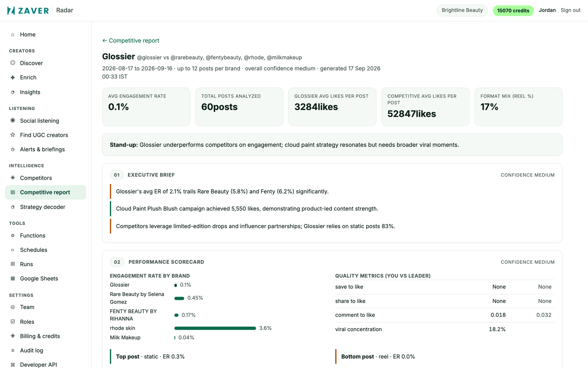Click the FENTY BEAUTY engagement bar
This screenshot has width=588, height=368.
[x=176, y=315]
